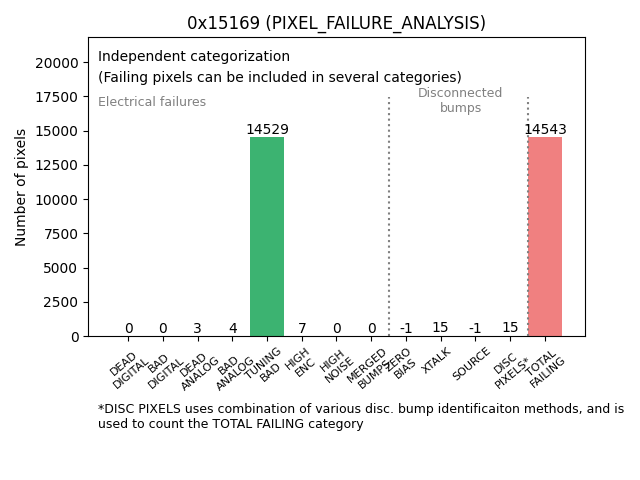The width and height of the screenshot is (640, 480).
Task: Click the 'Electrical failures' annotation text
Action: (152, 102)
